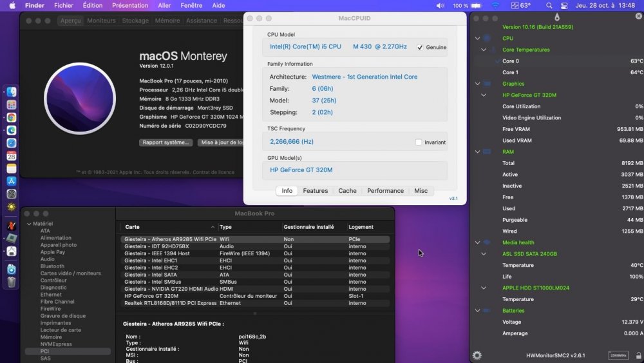Toggle the Invariant checkbox in MacCPUID
644x363 pixels.
click(x=419, y=142)
